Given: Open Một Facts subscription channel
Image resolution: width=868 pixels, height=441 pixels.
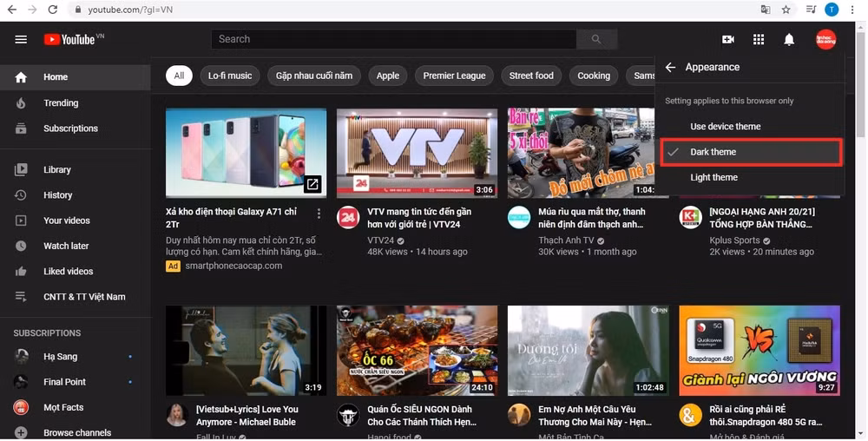Looking at the screenshot, I should 75,407.
